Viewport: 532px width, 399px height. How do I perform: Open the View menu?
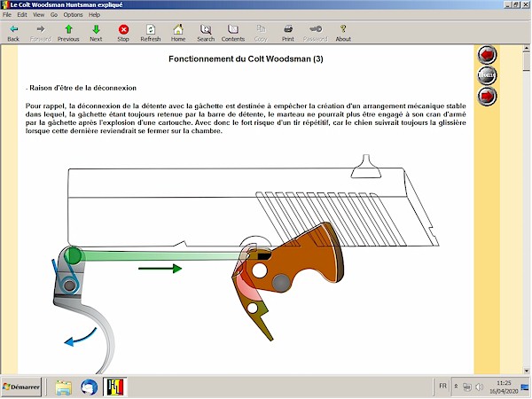(38, 14)
